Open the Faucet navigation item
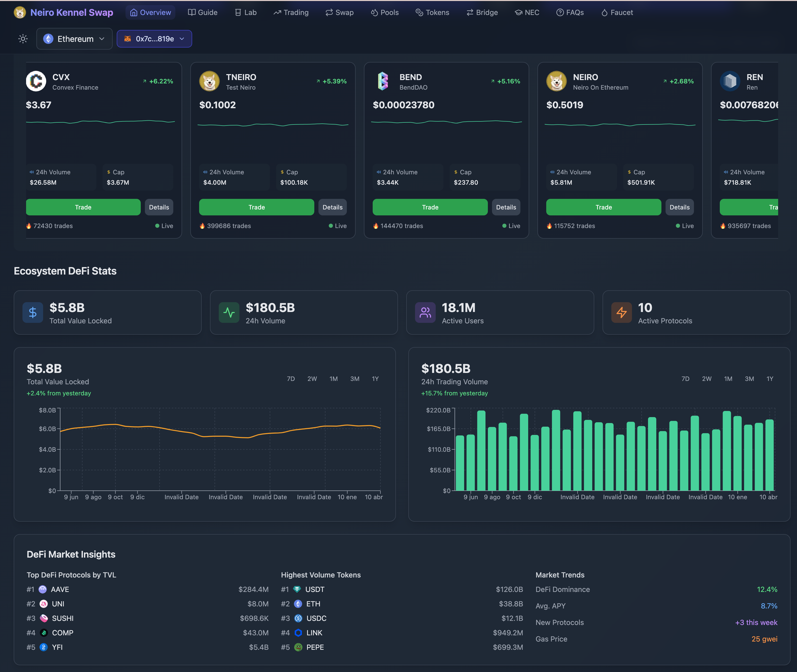 coord(617,13)
